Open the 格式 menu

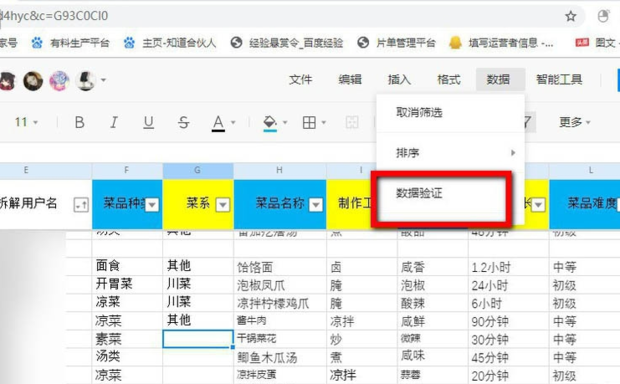coord(449,79)
